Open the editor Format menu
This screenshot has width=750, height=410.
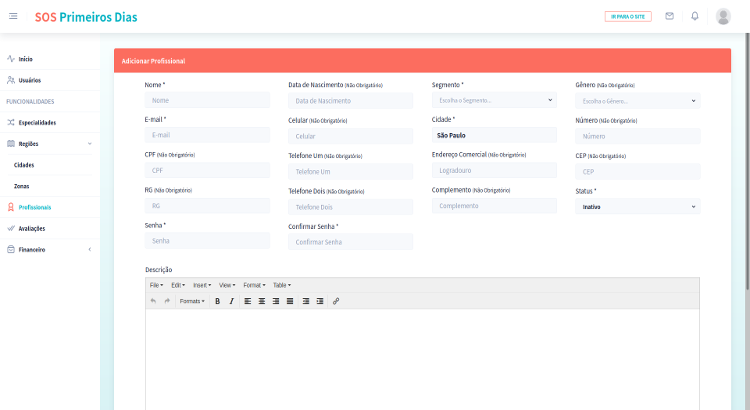[254, 285]
